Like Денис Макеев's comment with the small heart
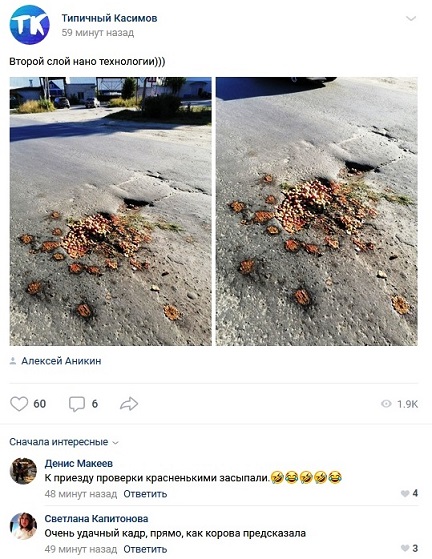Image resolution: width=432 pixels, height=559 pixels. coord(405,493)
